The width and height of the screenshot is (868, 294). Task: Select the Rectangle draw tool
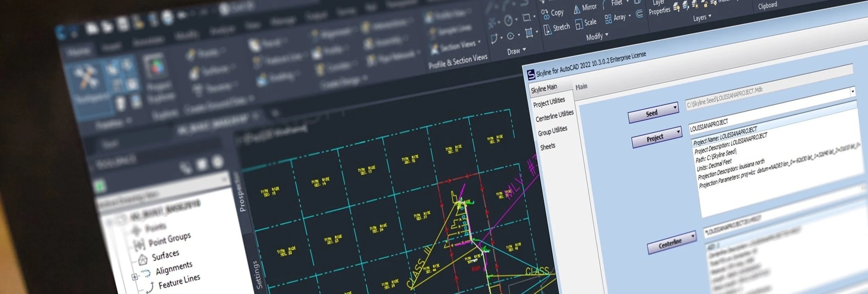coord(526,17)
